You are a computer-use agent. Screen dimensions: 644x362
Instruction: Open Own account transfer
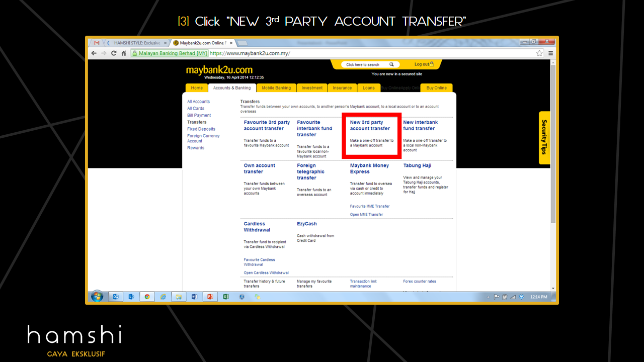tap(260, 168)
